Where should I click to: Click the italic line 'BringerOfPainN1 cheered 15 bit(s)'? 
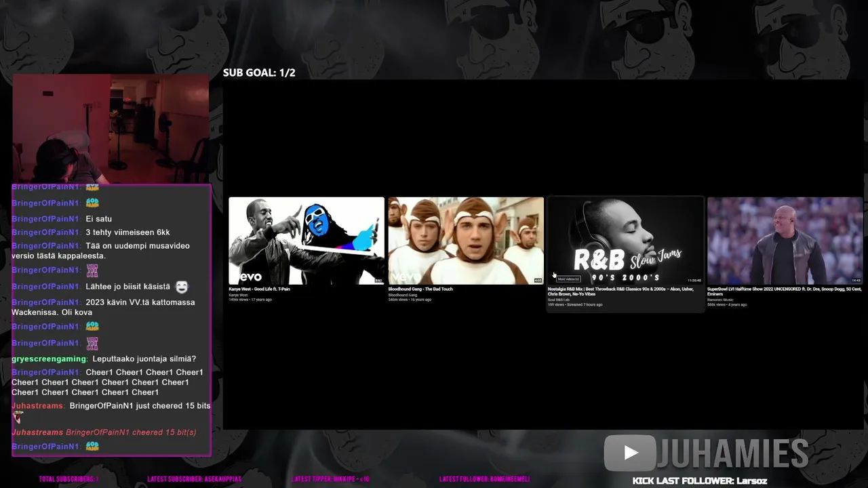tap(131, 432)
